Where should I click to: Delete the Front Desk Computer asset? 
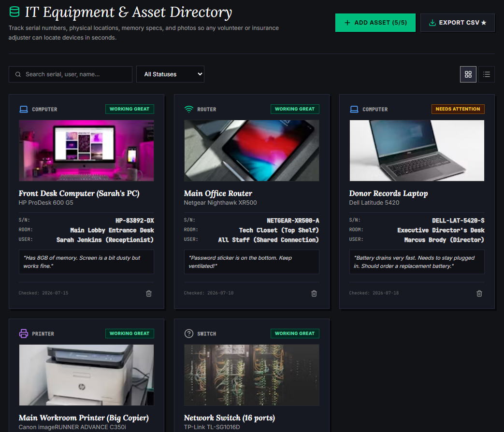click(149, 293)
